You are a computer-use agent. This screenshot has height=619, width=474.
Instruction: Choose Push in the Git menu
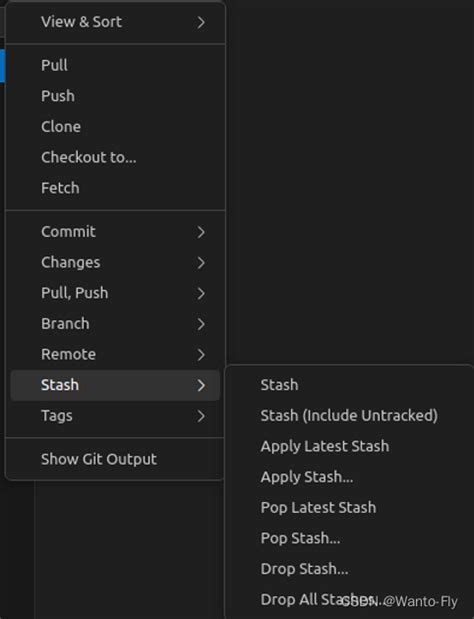[x=115, y=96]
